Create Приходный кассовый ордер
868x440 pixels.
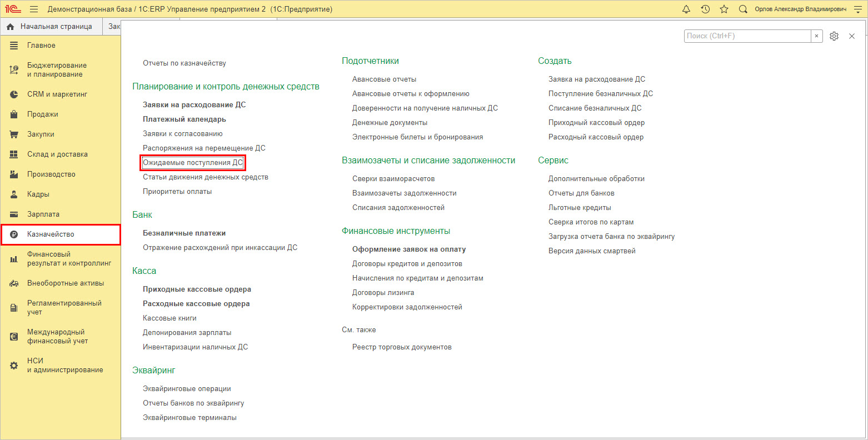(x=596, y=122)
